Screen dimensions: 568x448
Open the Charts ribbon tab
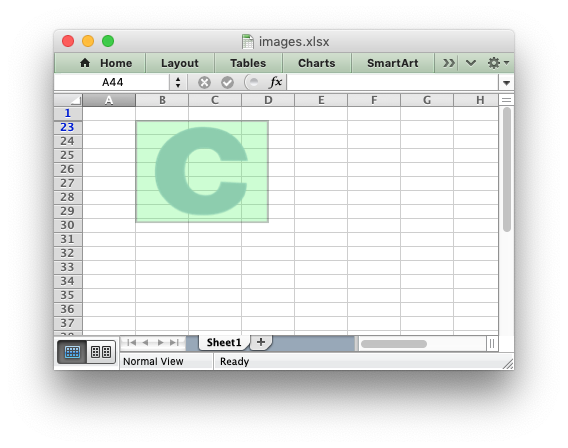(317, 63)
